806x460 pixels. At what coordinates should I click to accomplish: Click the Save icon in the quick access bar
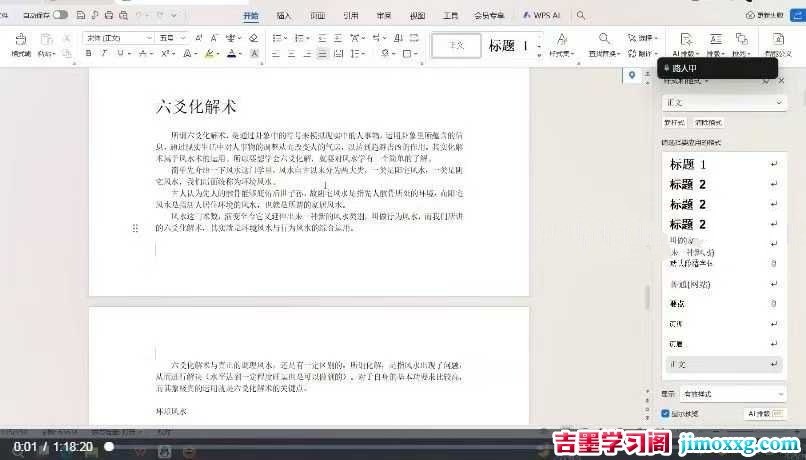(81, 15)
